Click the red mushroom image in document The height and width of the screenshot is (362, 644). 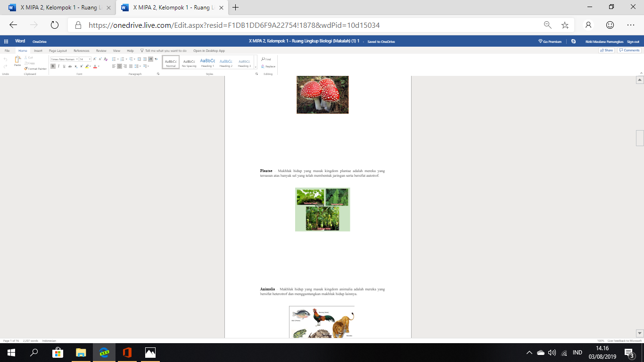tap(322, 95)
